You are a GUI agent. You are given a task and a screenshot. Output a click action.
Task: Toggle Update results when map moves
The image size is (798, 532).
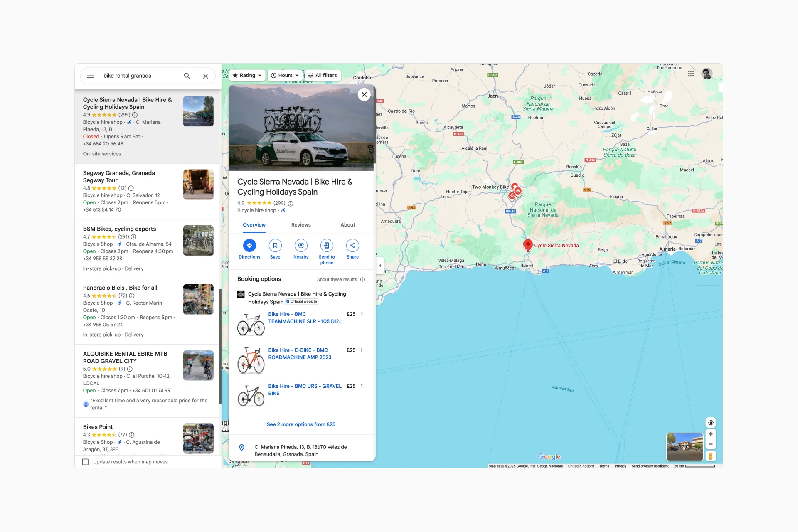tap(85, 462)
